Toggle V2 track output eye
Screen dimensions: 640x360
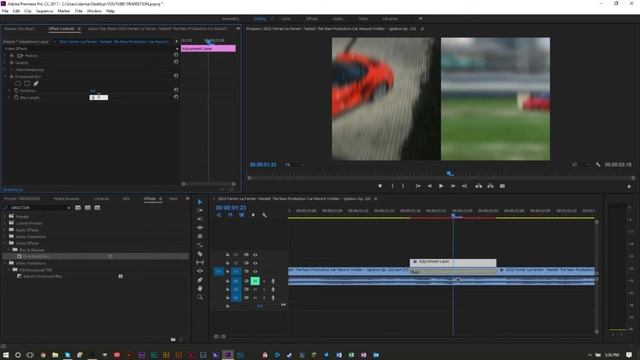coord(255,263)
